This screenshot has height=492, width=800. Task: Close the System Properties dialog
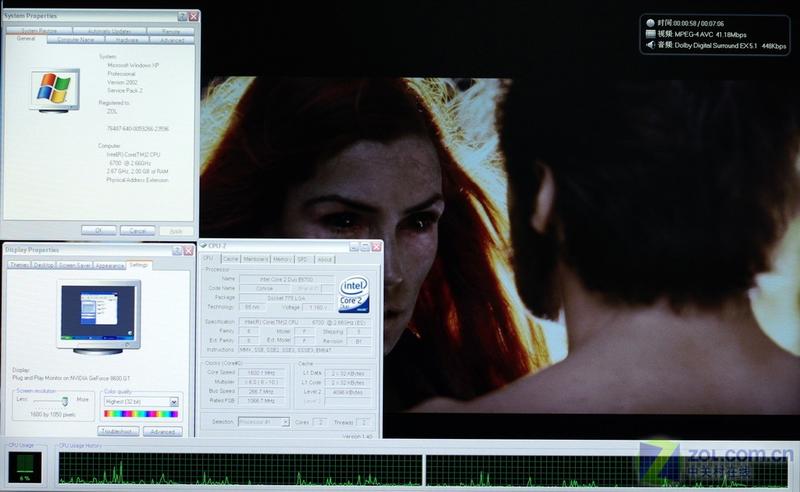(x=194, y=16)
